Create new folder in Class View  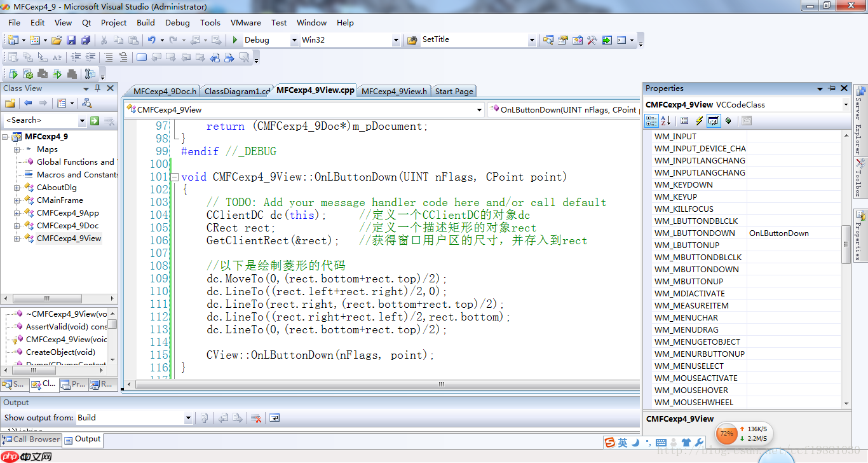[x=10, y=103]
